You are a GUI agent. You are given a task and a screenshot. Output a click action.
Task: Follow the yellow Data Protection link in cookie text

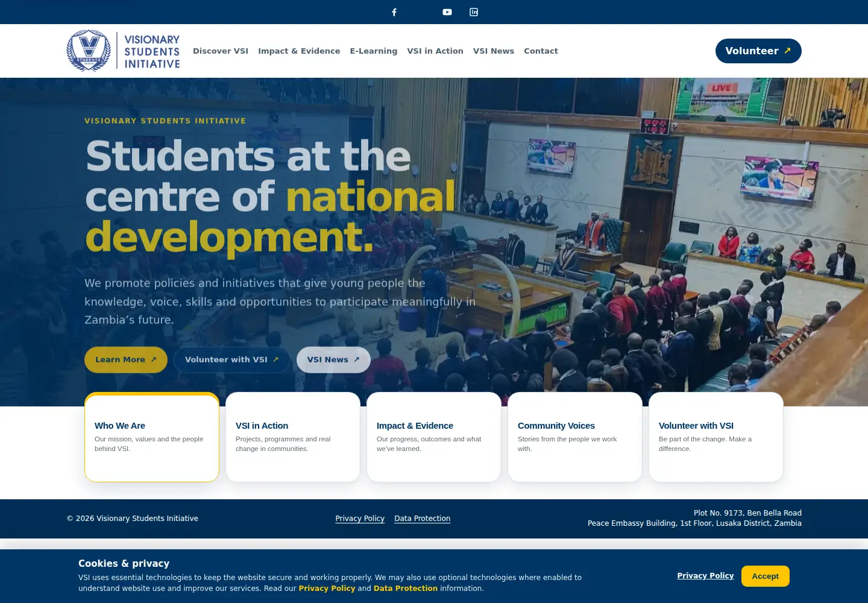pyautogui.click(x=406, y=589)
